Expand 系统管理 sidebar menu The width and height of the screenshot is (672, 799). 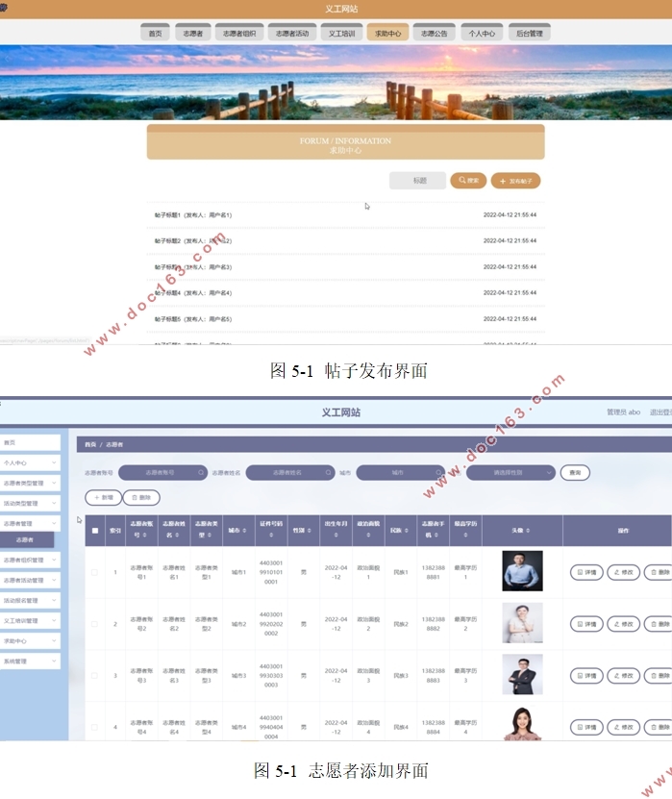30,662
